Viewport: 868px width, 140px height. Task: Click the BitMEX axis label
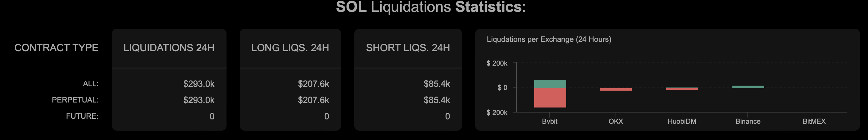[x=814, y=122]
